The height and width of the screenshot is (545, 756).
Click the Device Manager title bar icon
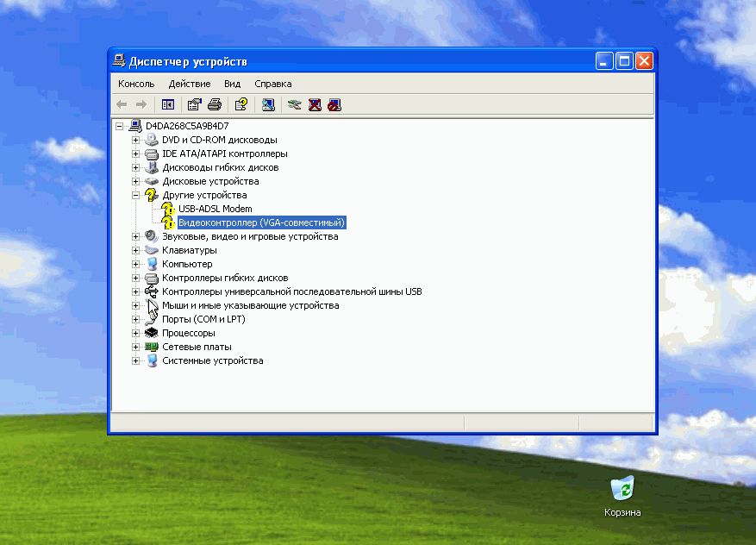119,60
